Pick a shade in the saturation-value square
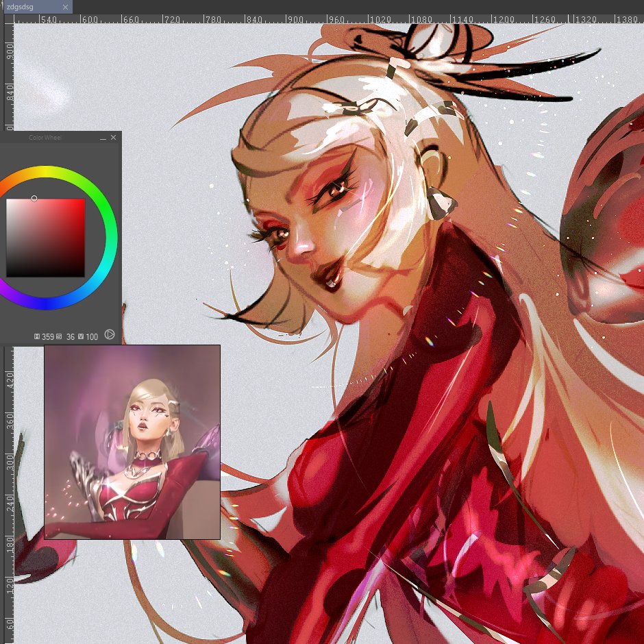 pos(46,238)
